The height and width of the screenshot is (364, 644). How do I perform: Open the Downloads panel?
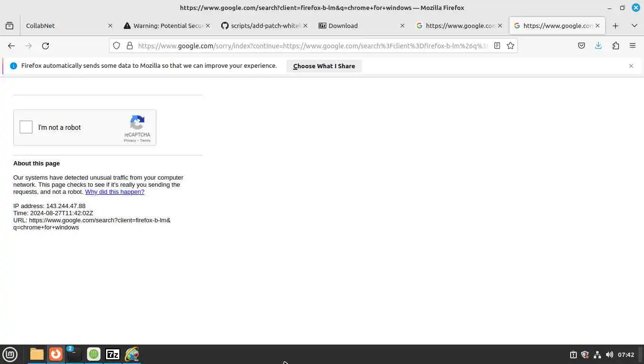598,45
